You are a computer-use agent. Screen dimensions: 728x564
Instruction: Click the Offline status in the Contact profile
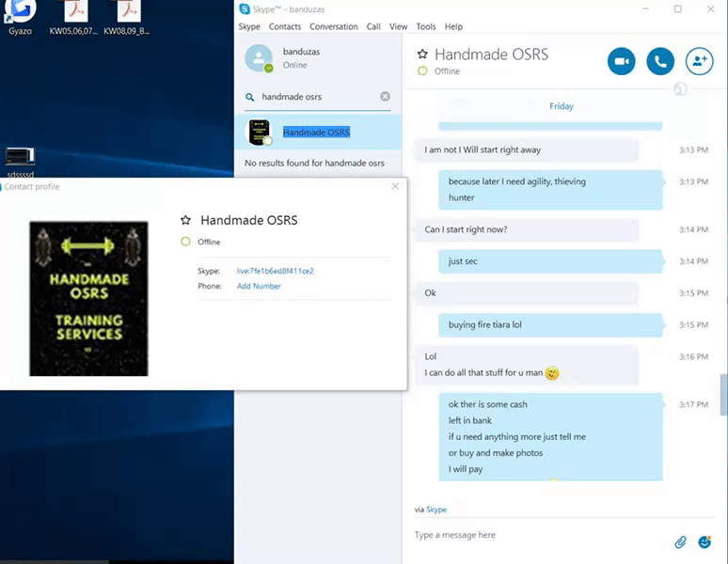click(x=209, y=243)
